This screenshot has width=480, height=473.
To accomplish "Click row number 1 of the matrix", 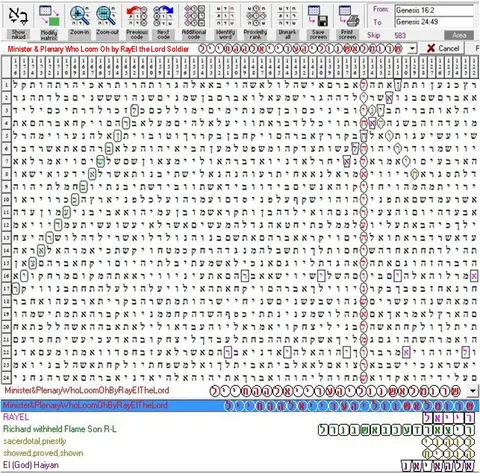I will pos(6,85).
